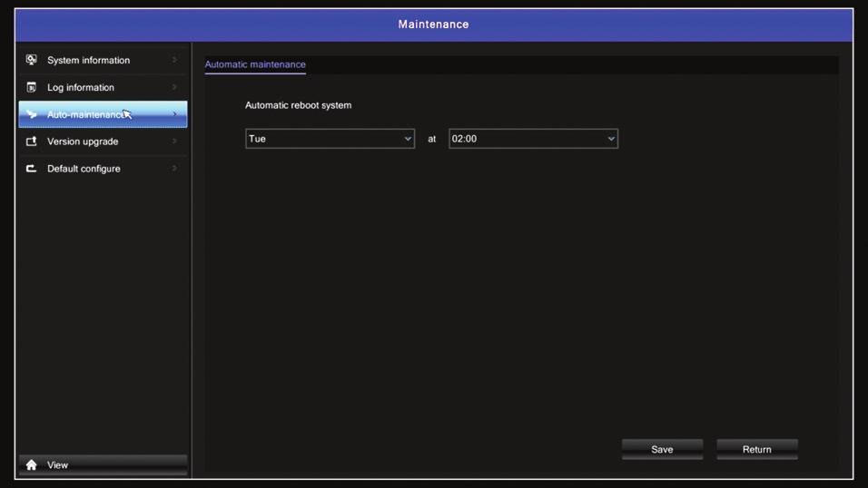Image resolution: width=868 pixels, height=488 pixels.
Task: Click the Log information document icon
Action: coord(32,87)
